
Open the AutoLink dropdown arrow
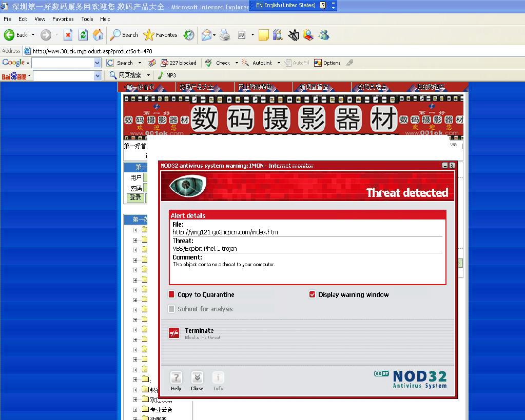pyautogui.click(x=279, y=63)
